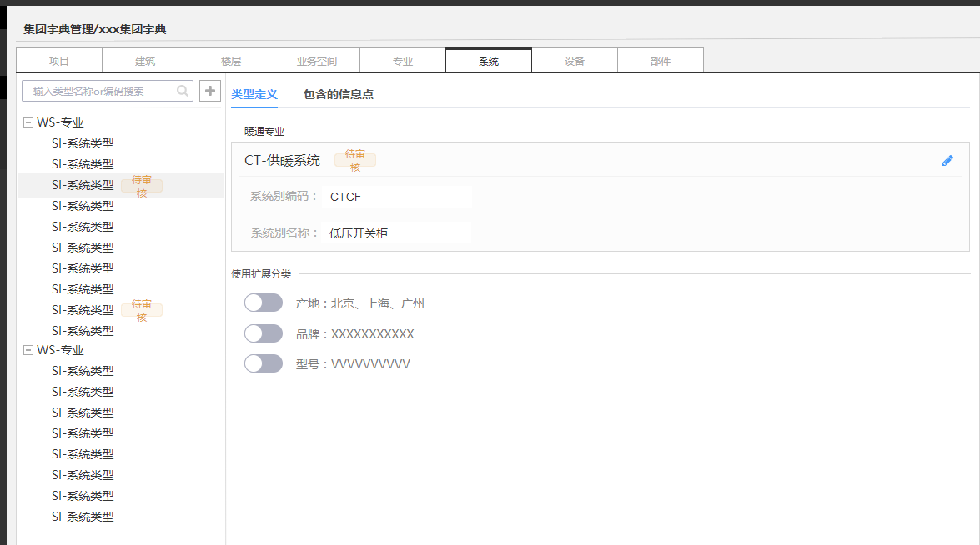Switch to the 项目 tab

click(59, 61)
